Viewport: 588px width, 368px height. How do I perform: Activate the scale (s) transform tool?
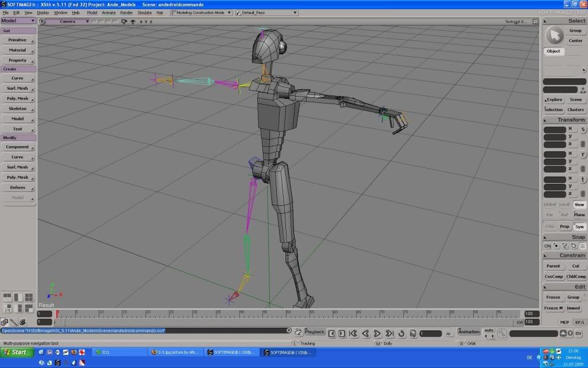583,129
